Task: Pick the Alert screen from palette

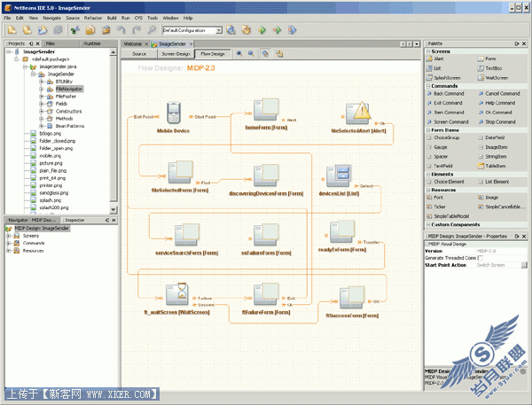Action: click(435, 58)
